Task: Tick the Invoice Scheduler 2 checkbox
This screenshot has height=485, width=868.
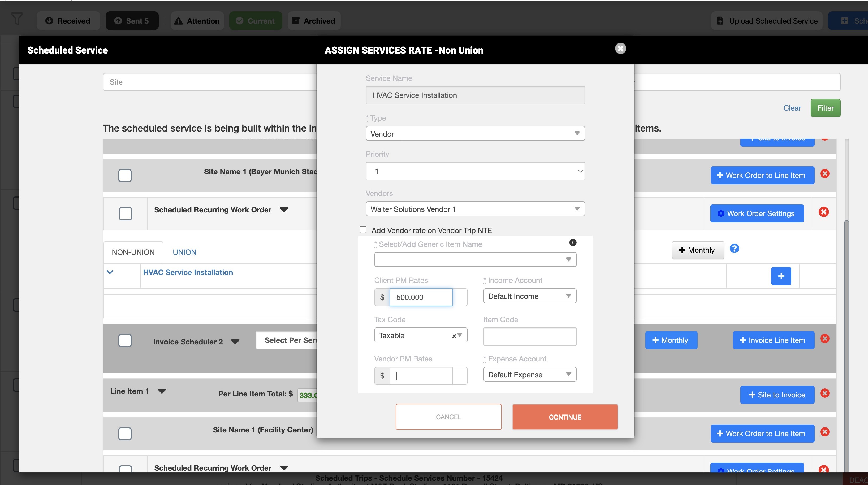Action: [125, 340]
